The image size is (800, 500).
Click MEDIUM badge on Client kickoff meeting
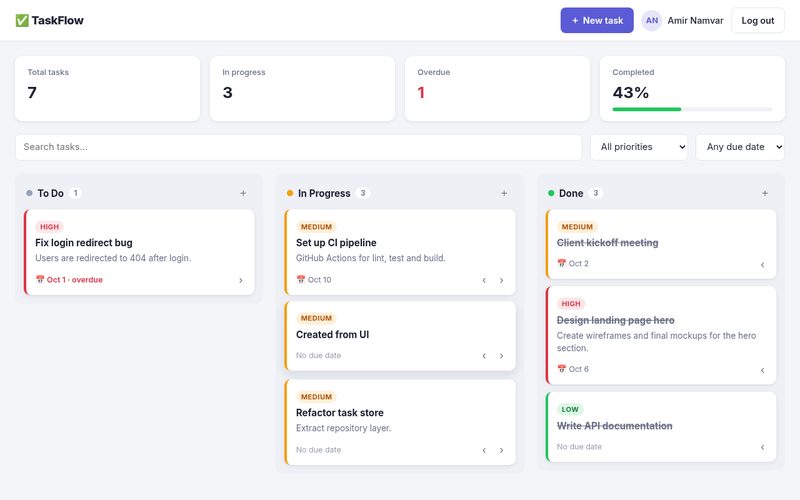pos(577,227)
